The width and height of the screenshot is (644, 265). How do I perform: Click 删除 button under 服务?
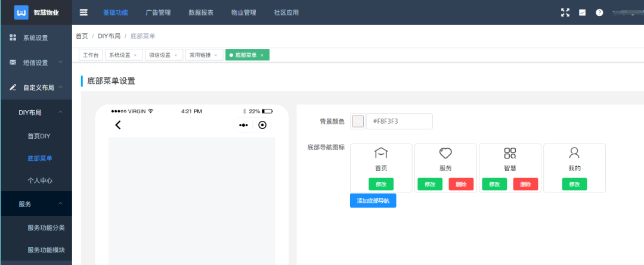tap(461, 184)
